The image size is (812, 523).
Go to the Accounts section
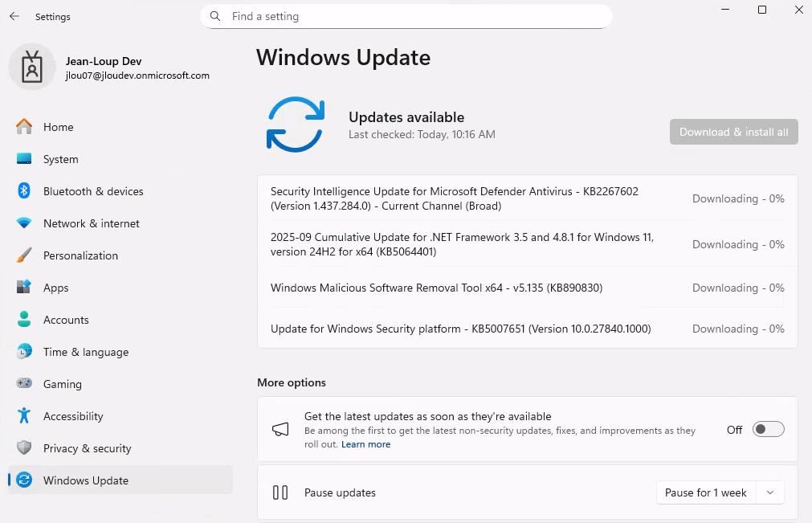tap(66, 320)
